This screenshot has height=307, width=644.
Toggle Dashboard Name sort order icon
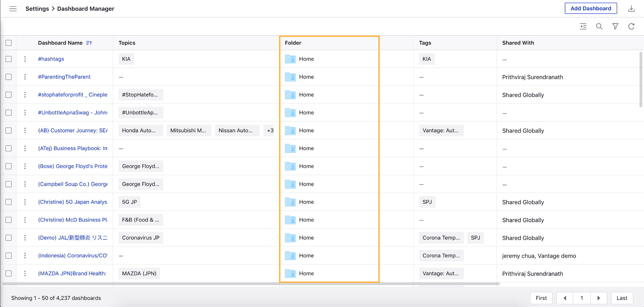click(x=89, y=43)
